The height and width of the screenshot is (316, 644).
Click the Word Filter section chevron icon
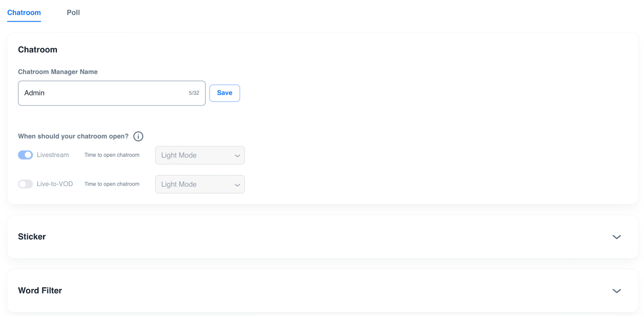click(x=616, y=291)
